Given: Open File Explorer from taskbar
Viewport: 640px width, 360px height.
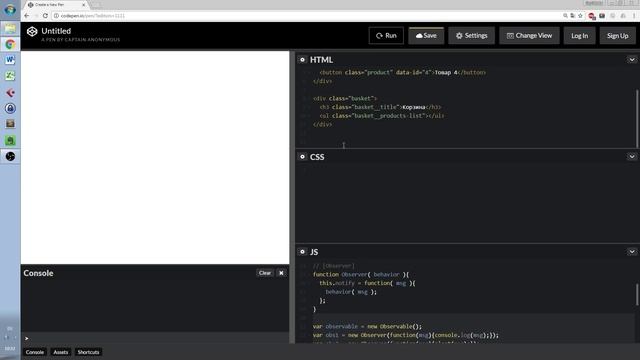Looking at the screenshot, I should click(x=10, y=29).
